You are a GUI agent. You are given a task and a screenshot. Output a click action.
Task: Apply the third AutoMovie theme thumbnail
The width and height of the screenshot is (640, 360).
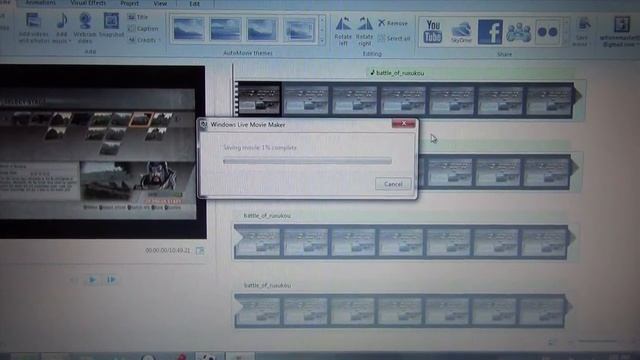tap(262, 29)
